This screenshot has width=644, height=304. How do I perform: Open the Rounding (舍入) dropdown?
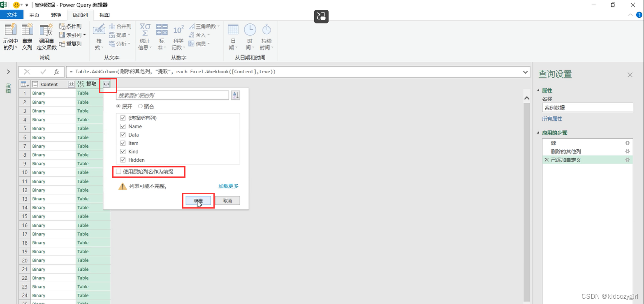(208, 35)
